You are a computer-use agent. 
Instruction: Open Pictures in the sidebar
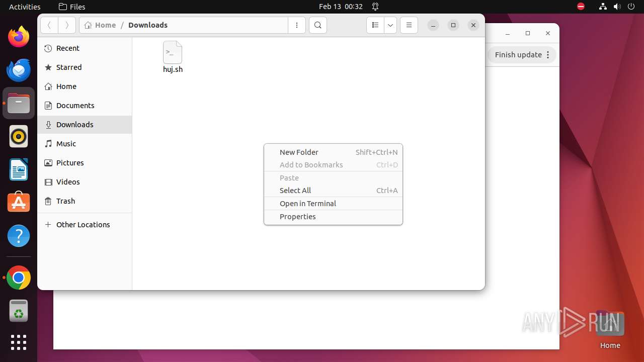pos(85,163)
